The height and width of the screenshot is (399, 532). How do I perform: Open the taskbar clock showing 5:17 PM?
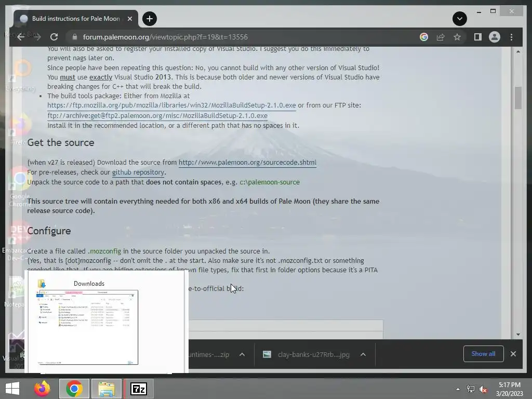(x=510, y=389)
